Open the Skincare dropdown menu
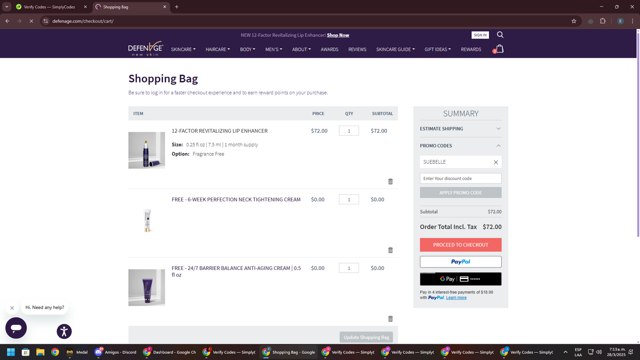 pyautogui.click(x=183, y=49)
